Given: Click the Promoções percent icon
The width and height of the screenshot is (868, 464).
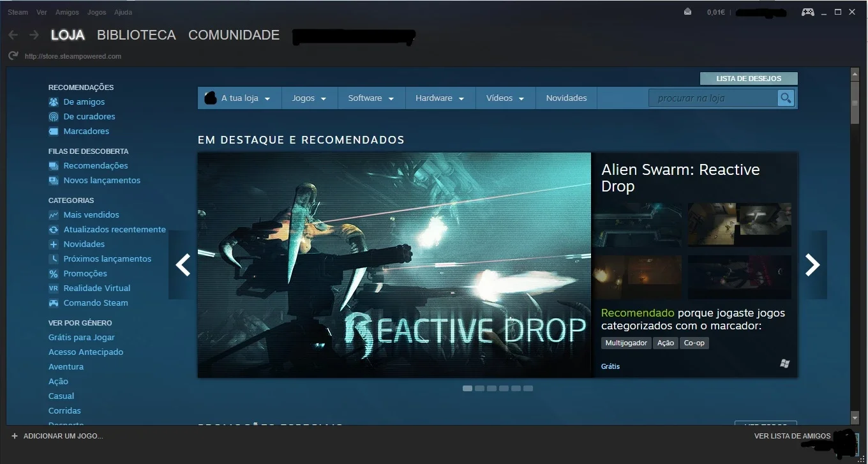Looking at the screenshot, I should click(54, 274).
